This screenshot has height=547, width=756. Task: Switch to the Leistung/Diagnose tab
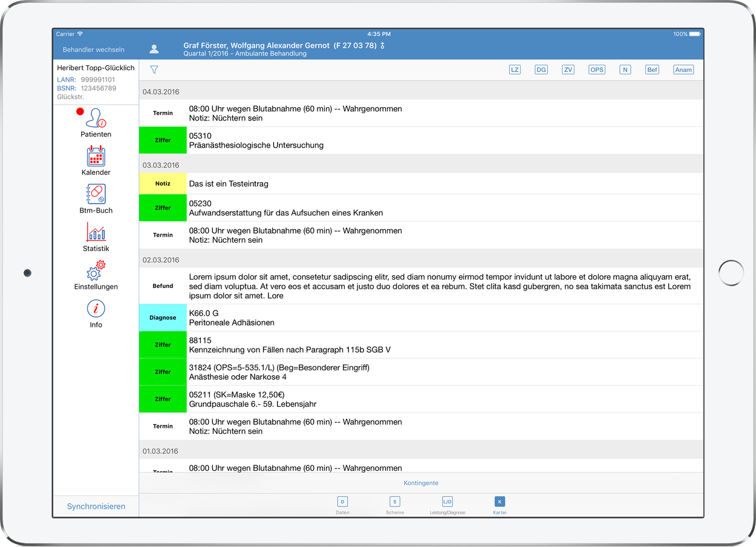pyautogui.click(x=448, y=505)
